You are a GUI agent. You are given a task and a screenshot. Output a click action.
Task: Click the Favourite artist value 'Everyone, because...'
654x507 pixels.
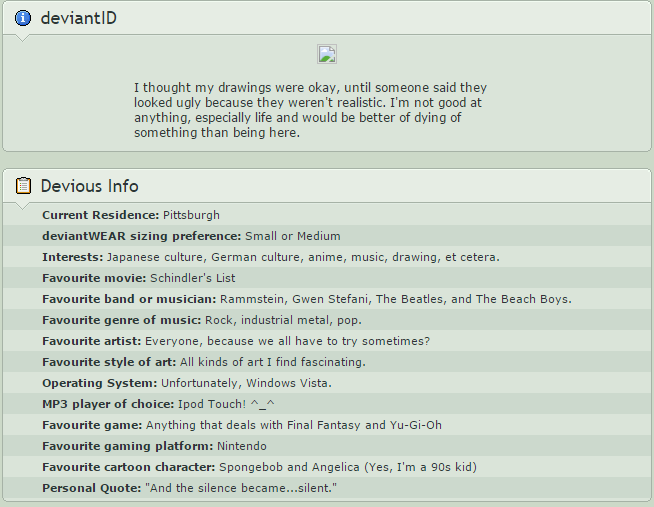click(287, 341)
